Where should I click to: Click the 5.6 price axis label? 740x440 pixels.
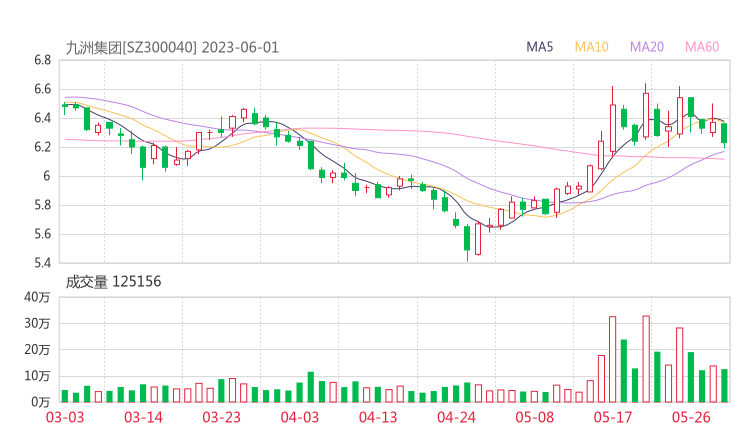[x=42, y=234]
